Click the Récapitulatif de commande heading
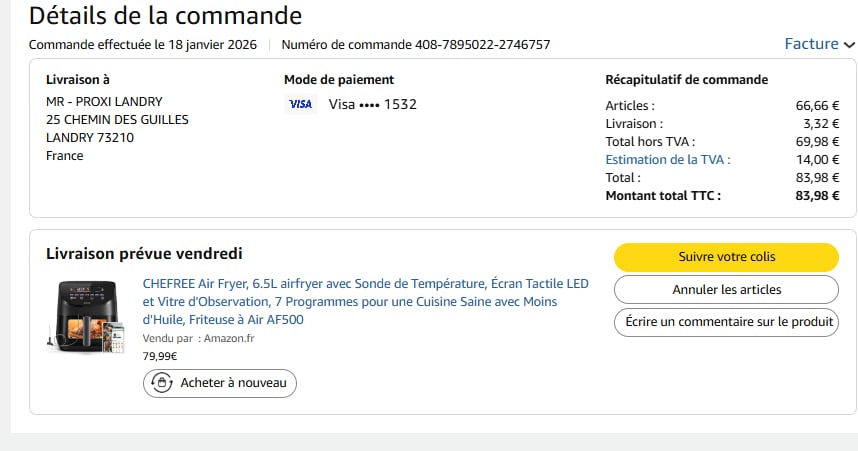Viewport: 858px width, 451px height. (686, 80)
